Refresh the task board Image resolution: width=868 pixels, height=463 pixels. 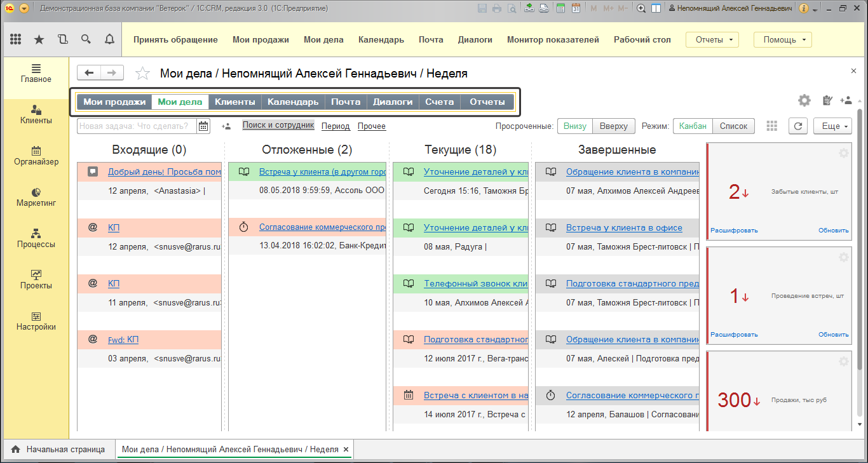click(798, 126)
